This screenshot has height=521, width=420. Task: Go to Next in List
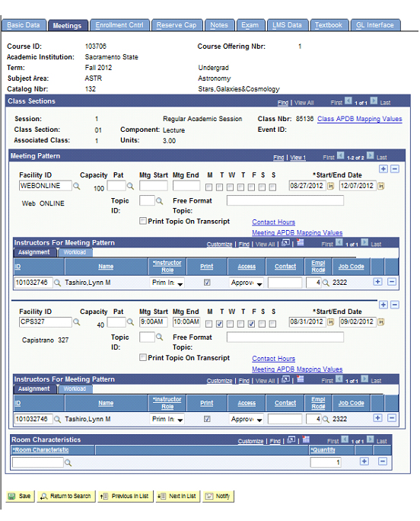point(177,497)
